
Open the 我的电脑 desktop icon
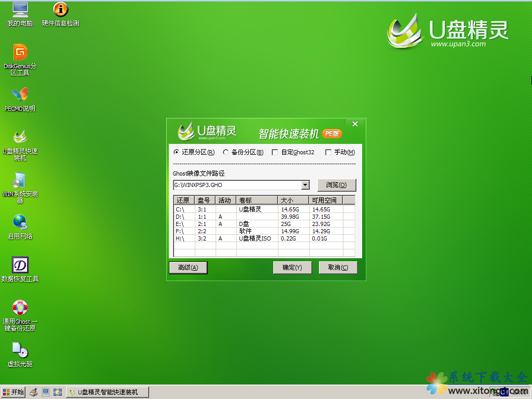pos(20,14)
